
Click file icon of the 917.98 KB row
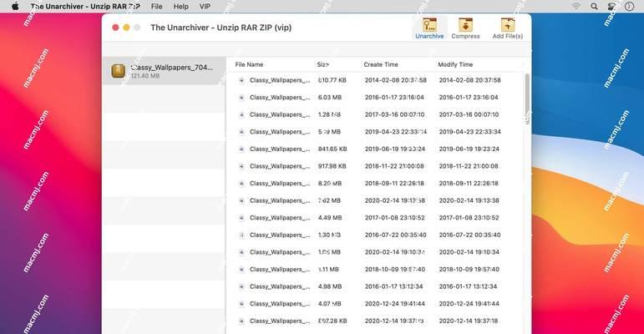point(241,166)
